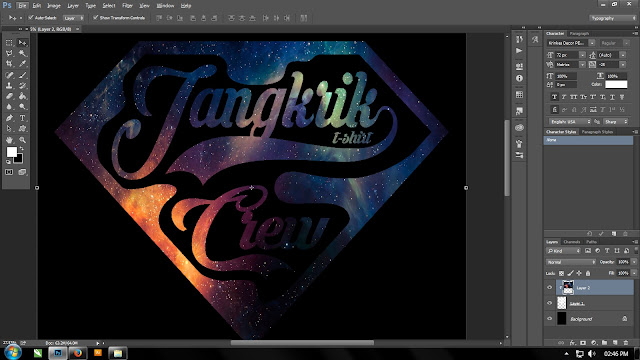Viewport: 640px width, 360px height.
Task: Hide Layer 2 visibility eye
Action: [x=549, y=288]
